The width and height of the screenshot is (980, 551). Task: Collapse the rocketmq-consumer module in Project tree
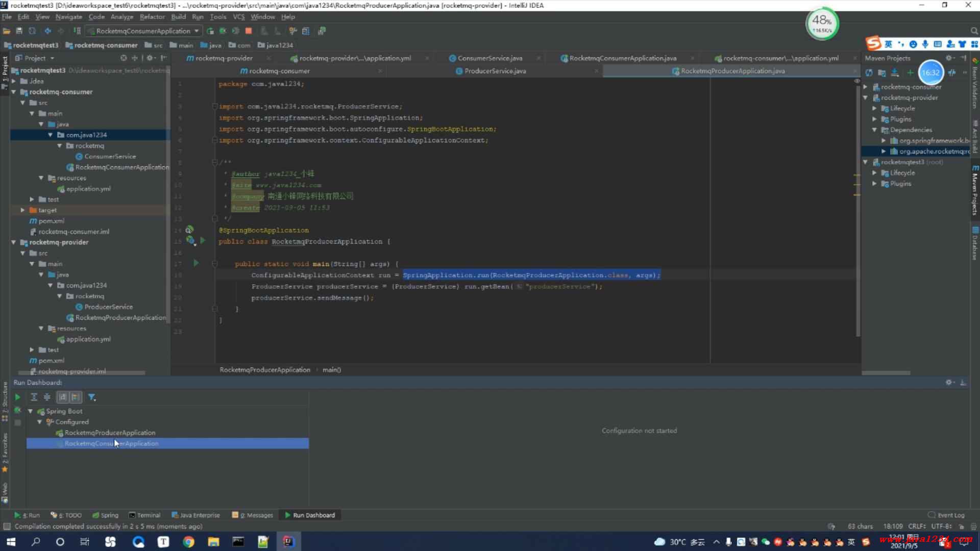[x=14, y=92]
